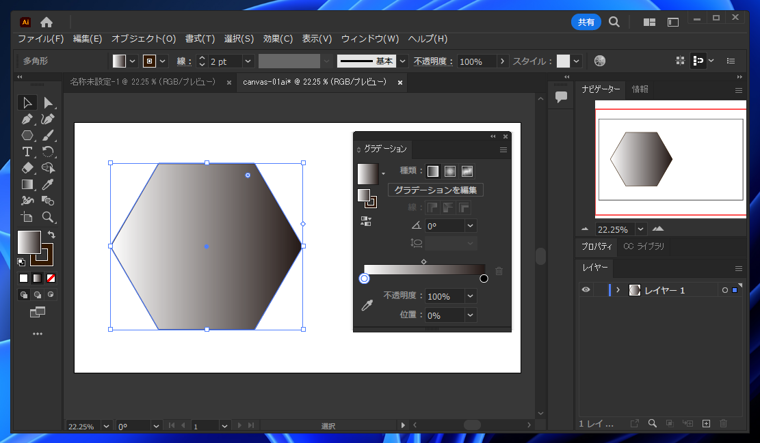Select the black gradient stop on slider
Screen dimensions: 760x443
coord(484,278)
